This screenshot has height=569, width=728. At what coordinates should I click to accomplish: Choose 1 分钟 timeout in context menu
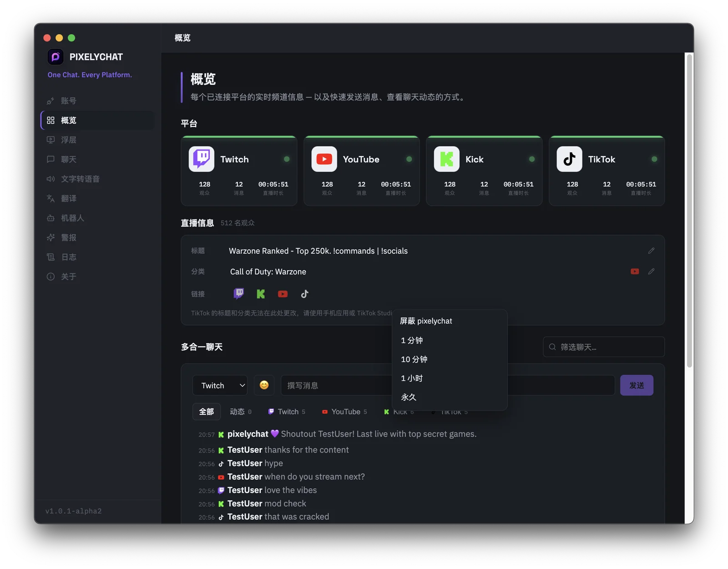point(450,341)
